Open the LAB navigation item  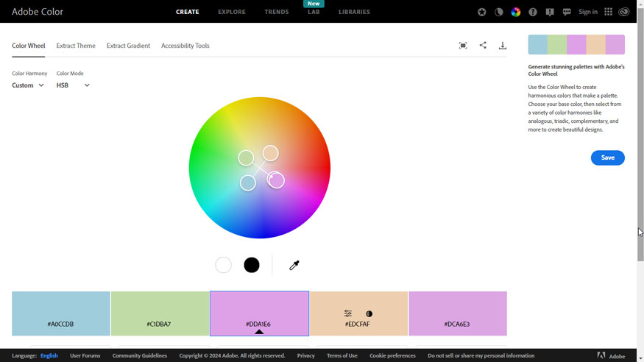click(314, 12)
